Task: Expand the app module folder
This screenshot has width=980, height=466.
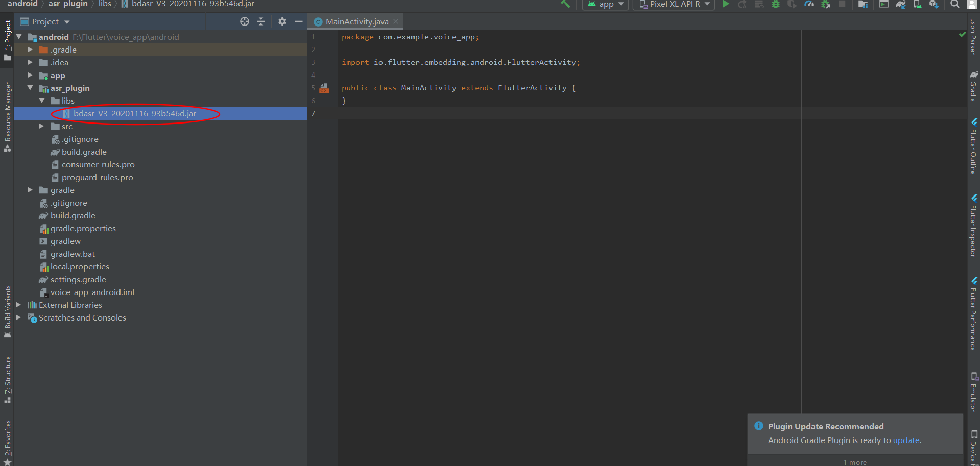Action: click(30, 75)
